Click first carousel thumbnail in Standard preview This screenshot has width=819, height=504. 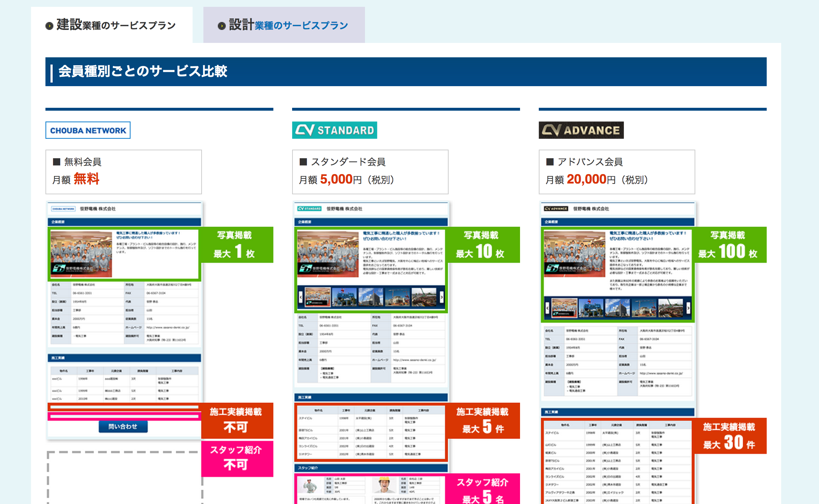tap(318, 297)
